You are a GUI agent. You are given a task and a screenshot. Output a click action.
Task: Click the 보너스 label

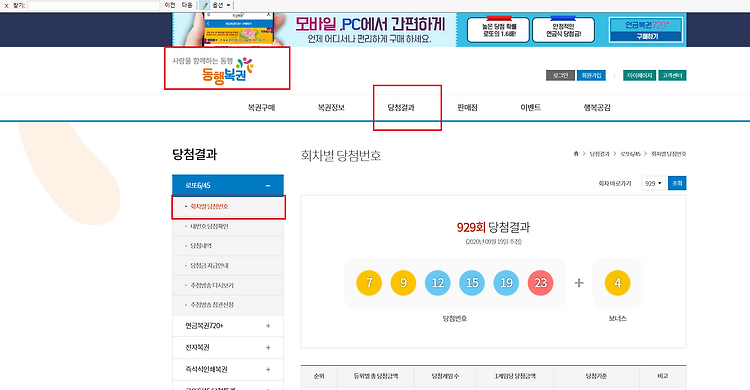pyautogui.click(x=618, y=319)
